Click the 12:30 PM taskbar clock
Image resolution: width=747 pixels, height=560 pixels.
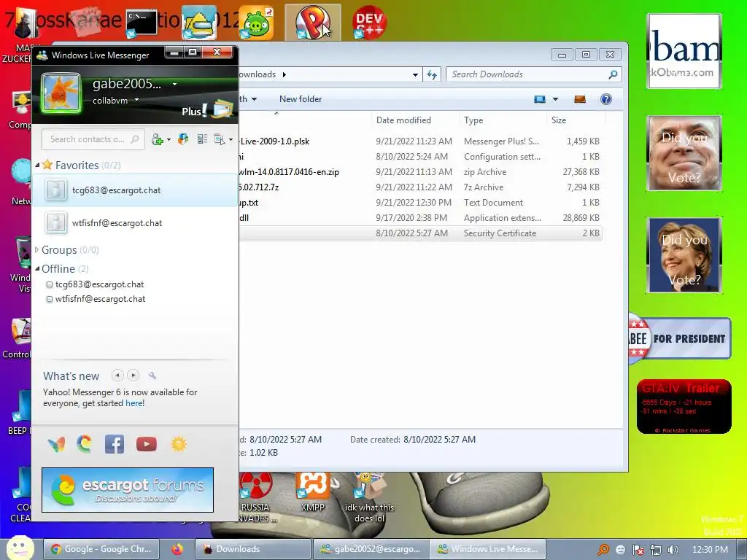(x=710, y=550)
